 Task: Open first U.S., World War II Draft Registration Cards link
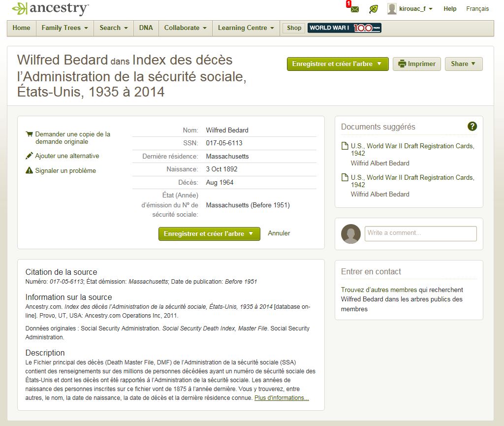412,150
